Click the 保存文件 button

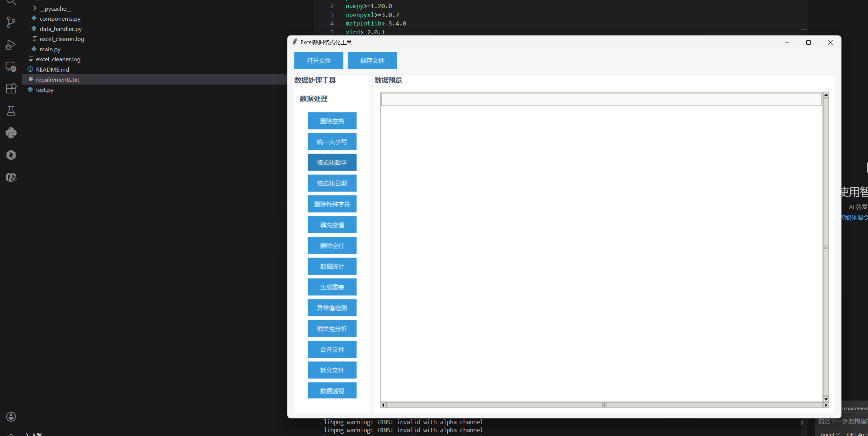(x=372, y=61)
